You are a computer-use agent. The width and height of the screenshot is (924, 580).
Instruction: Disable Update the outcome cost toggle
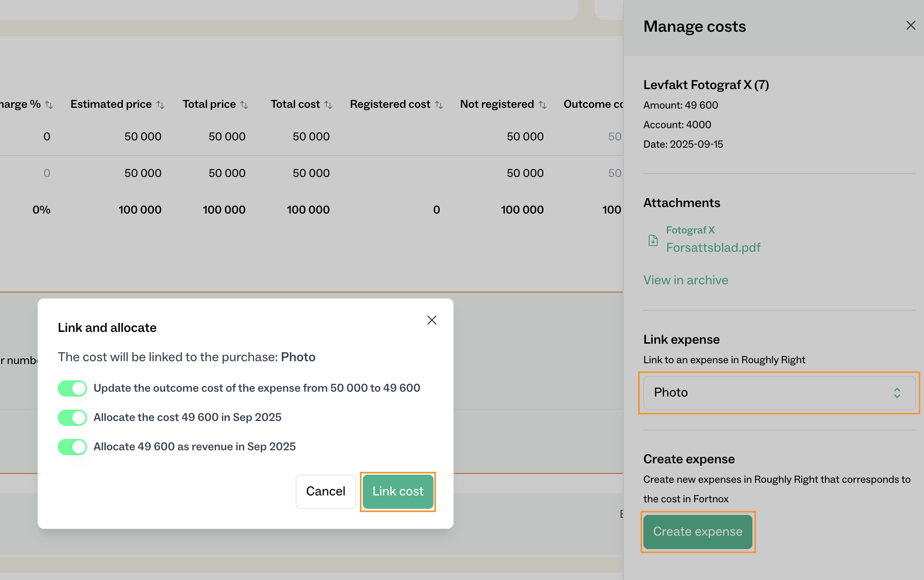point(72,388)
